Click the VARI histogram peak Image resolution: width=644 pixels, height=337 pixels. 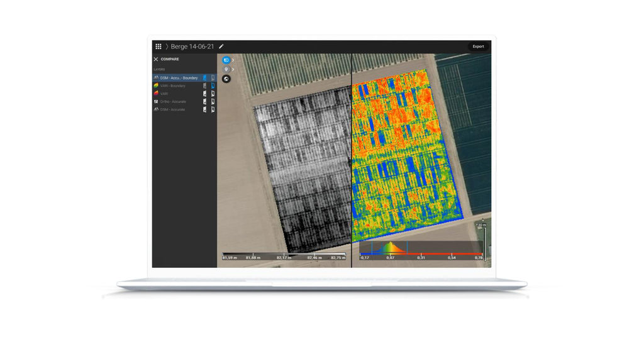click(x=389, y=246)
